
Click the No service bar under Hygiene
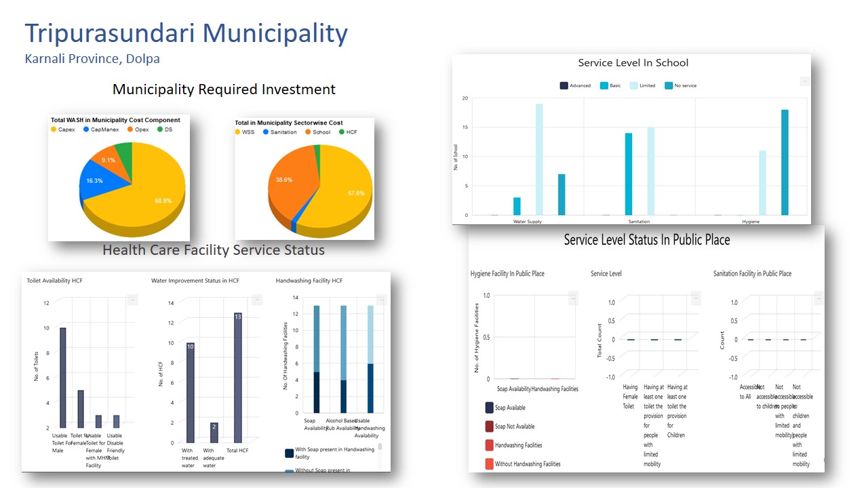pos(785,162)
